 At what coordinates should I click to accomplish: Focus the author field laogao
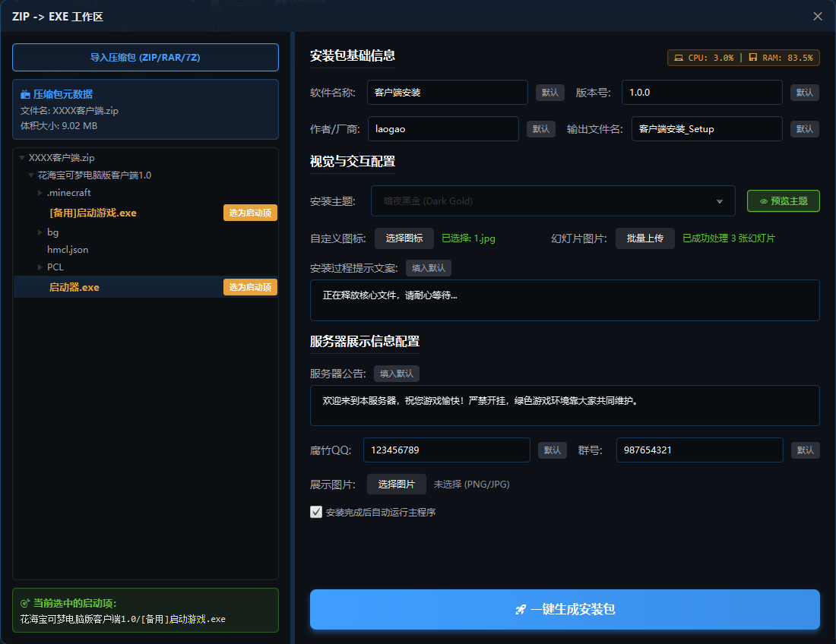443,129
